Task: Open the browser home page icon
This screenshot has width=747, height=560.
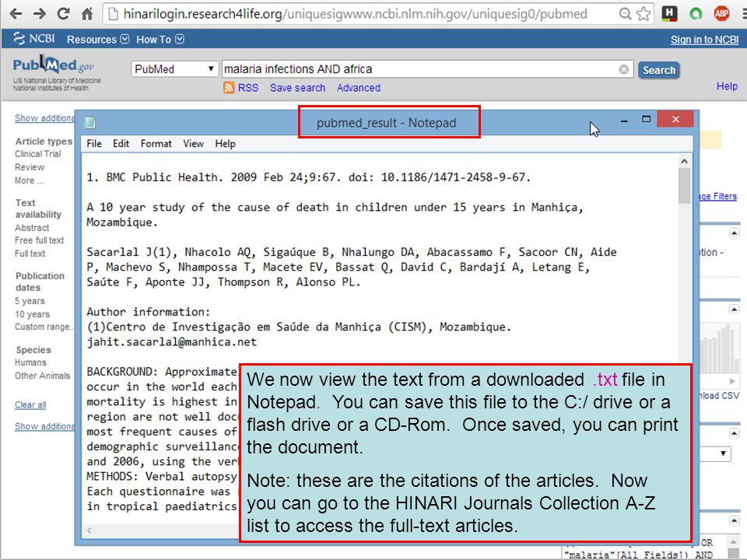Action: [87, 14]
